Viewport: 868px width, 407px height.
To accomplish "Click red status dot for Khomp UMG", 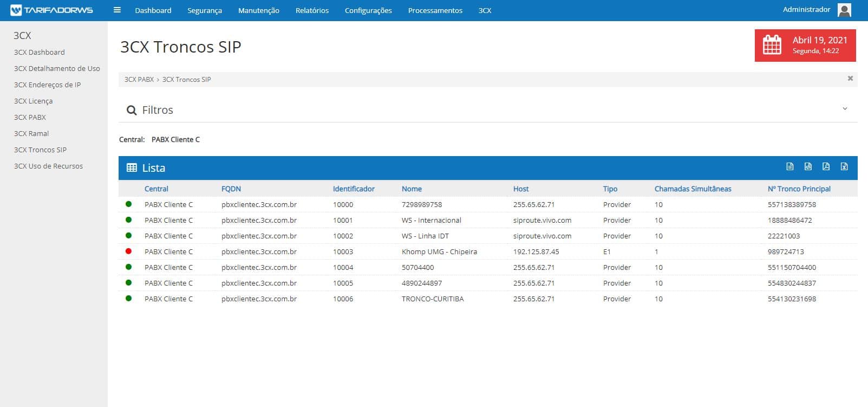I will click(128, 251).
